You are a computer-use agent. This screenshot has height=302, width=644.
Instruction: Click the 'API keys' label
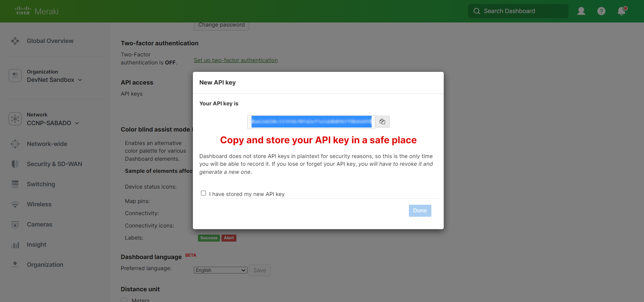tap(131, 94)
